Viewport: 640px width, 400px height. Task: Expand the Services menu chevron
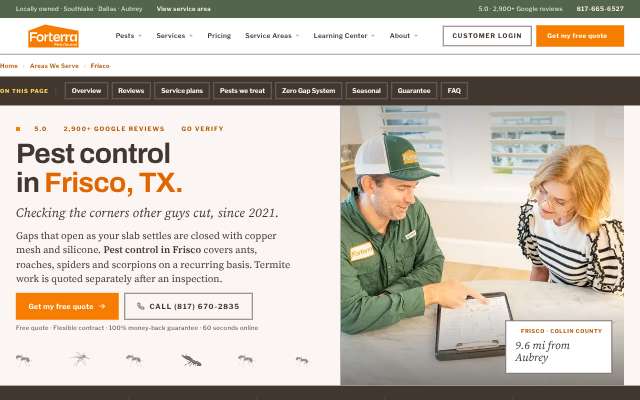pyautogui.click(x=191, y=36)
